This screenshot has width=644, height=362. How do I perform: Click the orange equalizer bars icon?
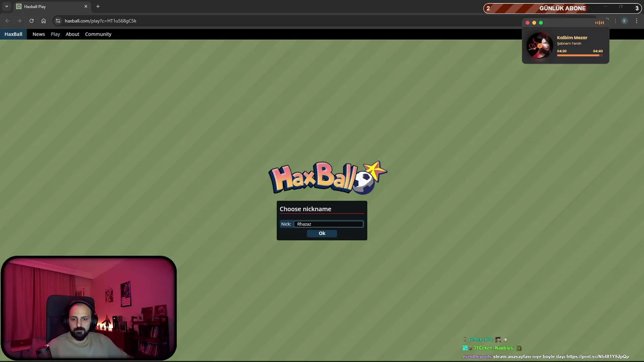(x=599, y=23)
